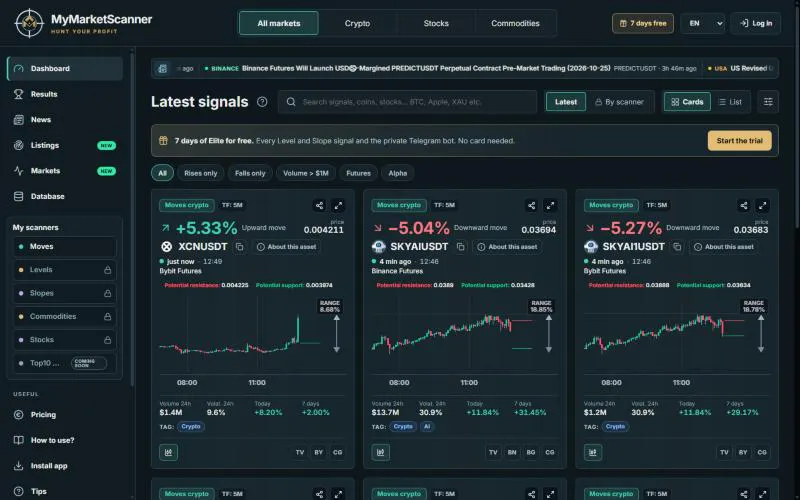Open BY exchange link on XCNUSDT card
This screenshot has width=800, height=500.
pos(319,452)
